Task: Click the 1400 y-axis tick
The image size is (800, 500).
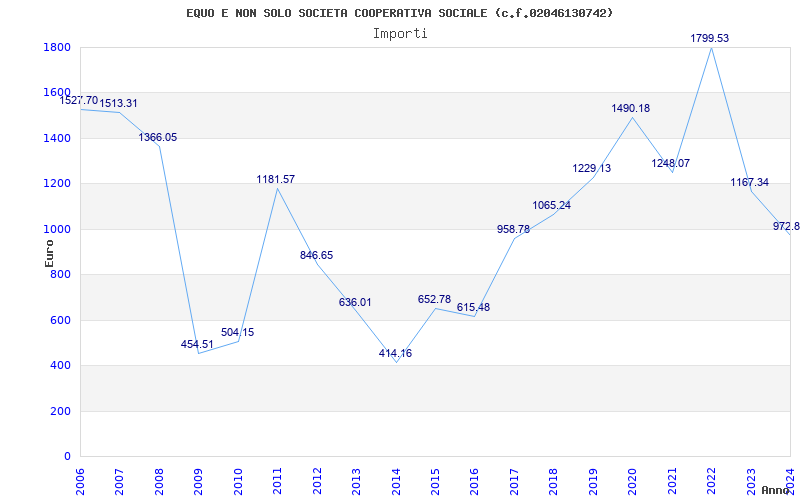Action: (57, 138)
